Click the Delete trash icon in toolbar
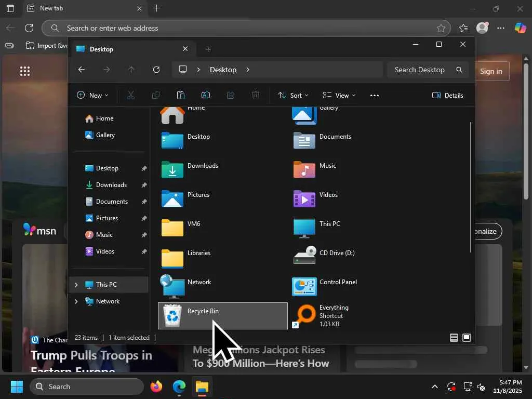The height and width of the screenshot is (399, 532). 256,96
